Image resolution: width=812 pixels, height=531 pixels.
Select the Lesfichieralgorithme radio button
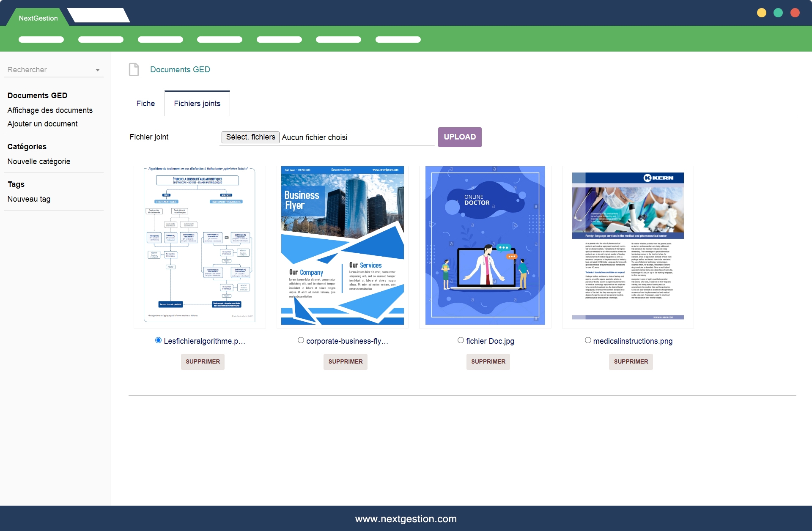point(158,340)
